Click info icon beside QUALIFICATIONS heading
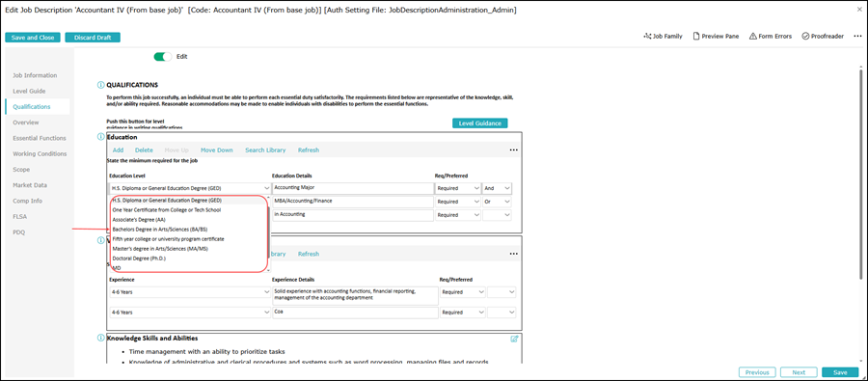 [x=100, y=85]
